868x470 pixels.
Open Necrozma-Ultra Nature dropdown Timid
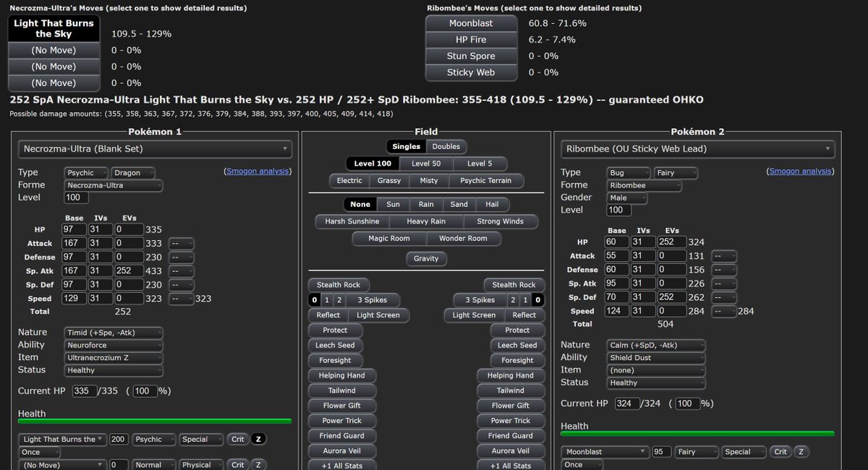click(113, 333)
